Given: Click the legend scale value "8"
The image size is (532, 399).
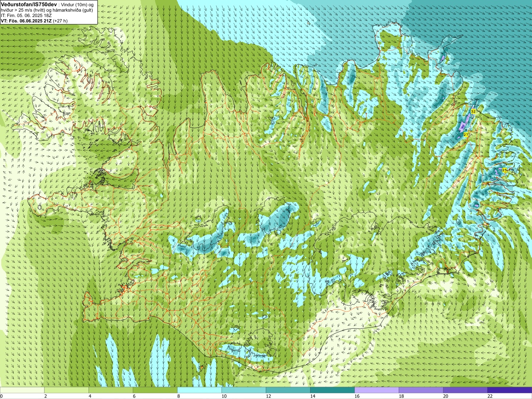Looking at the screenshot, I should (179, 396).
